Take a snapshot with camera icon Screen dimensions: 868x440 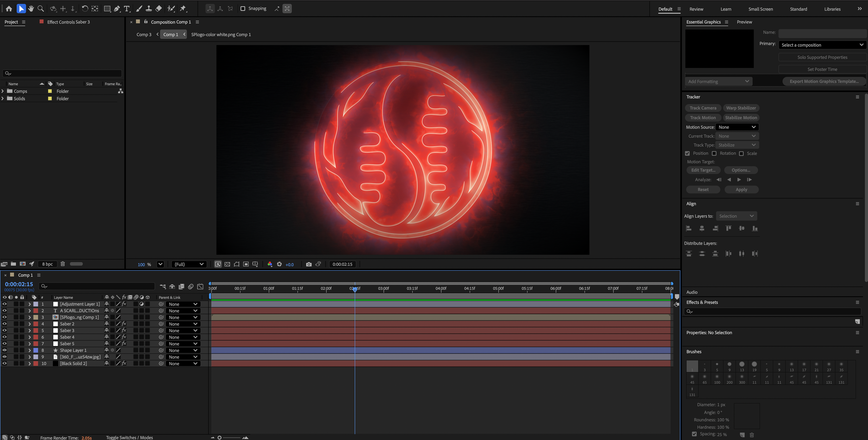(309, 264)
